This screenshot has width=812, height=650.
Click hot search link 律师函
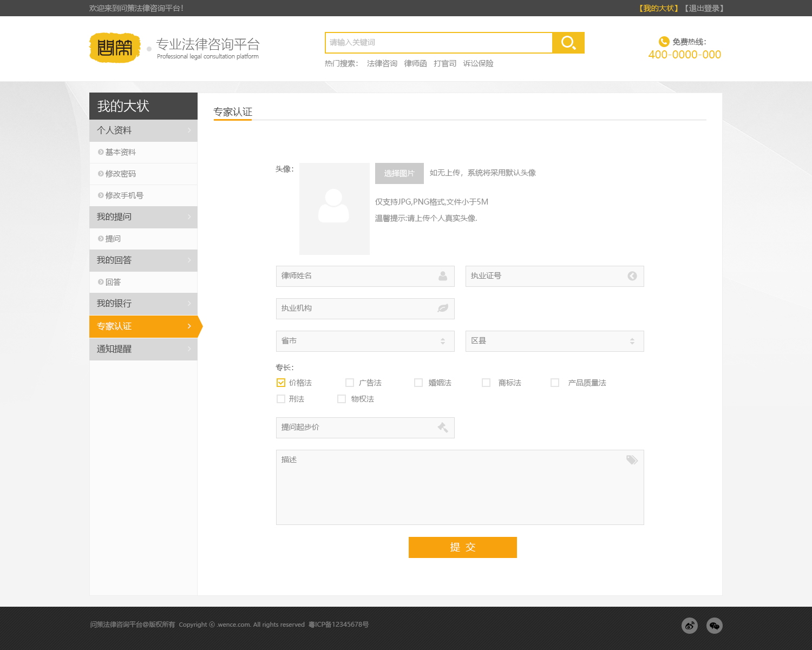415,63
